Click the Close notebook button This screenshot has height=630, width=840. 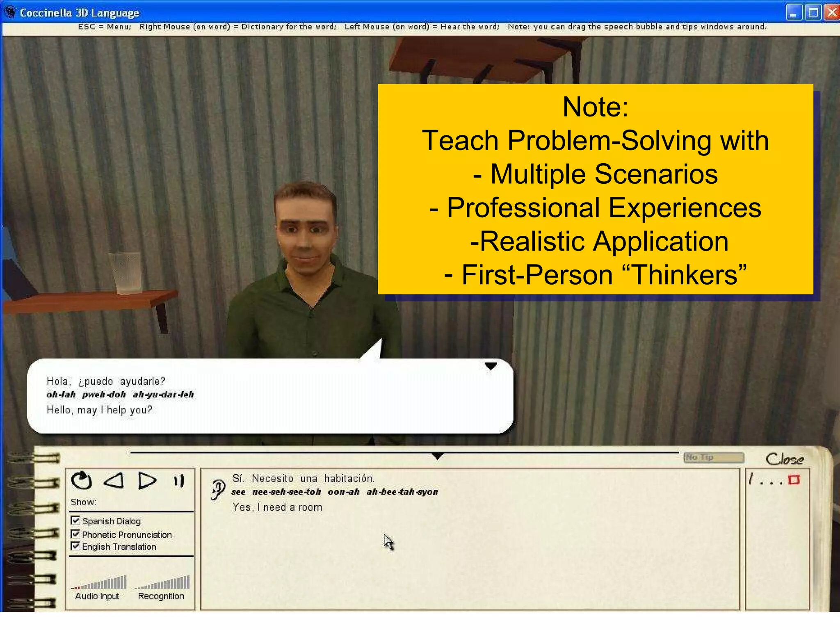pyautogui.click(x=784, y=459)
